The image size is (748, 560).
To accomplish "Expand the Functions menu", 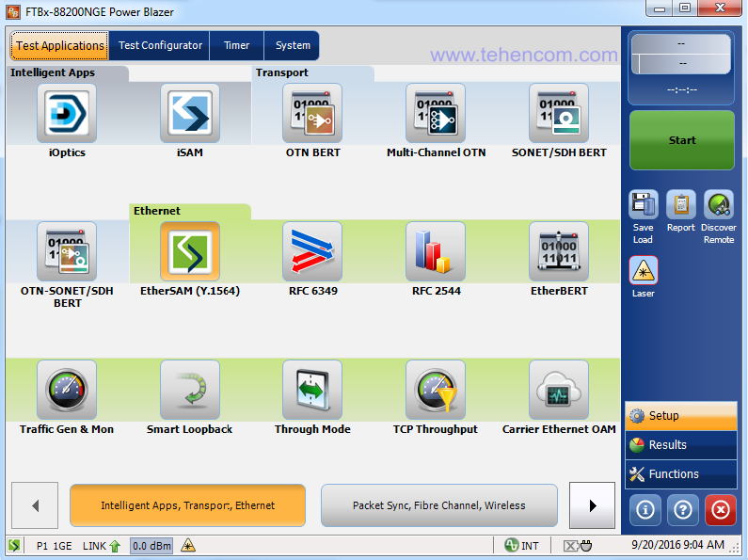I will 680,474.
